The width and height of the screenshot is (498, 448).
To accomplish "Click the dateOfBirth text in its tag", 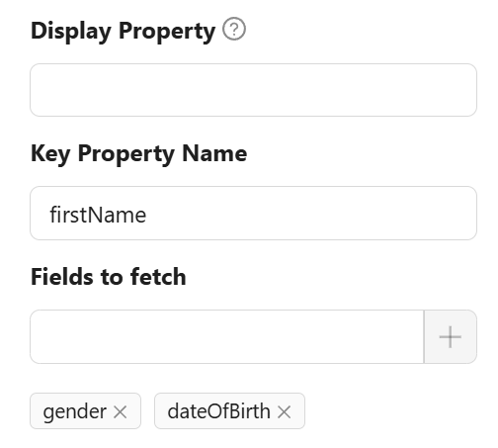I will click(218, 411).
